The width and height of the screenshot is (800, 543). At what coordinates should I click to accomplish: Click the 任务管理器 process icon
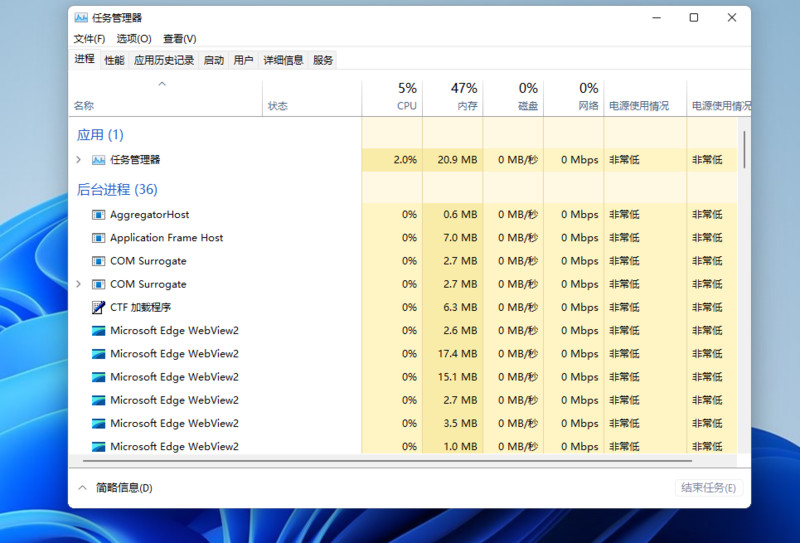[x=98, y=160]
